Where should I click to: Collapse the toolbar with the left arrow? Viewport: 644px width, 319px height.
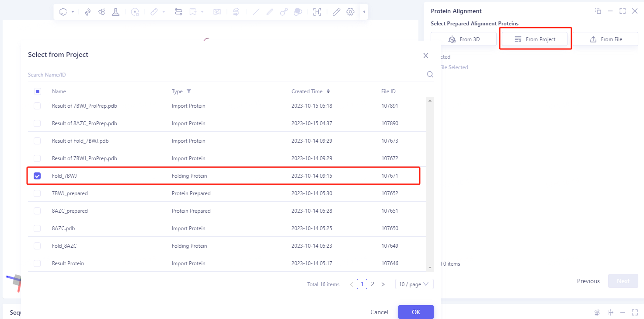point(364,12)
